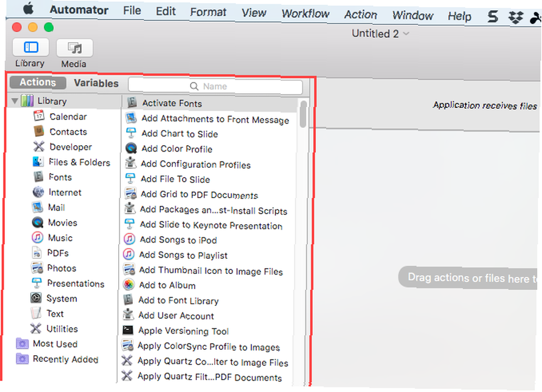The image size is (542, 392).
Task: Collapse the Library disclosure triangle
Action: [15, 101]
